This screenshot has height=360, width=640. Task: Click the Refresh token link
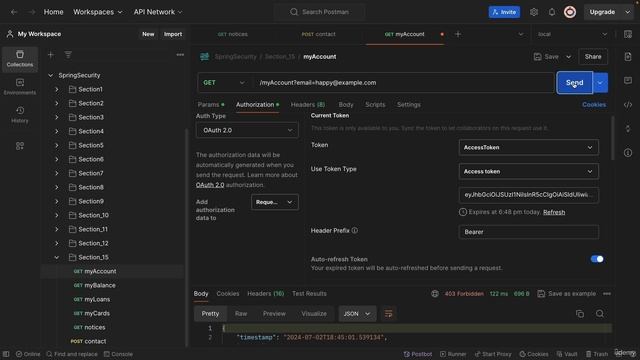[554, 212]
